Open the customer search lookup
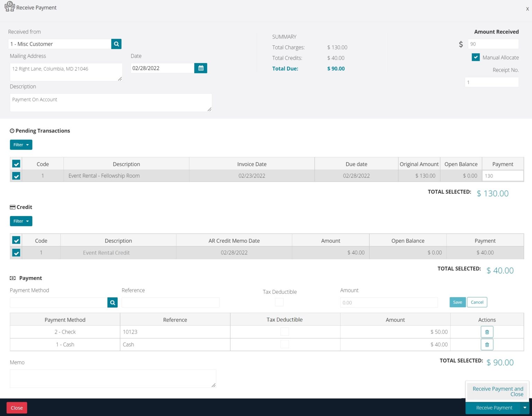Screen dimensions: 532x416 coord(116,44)
